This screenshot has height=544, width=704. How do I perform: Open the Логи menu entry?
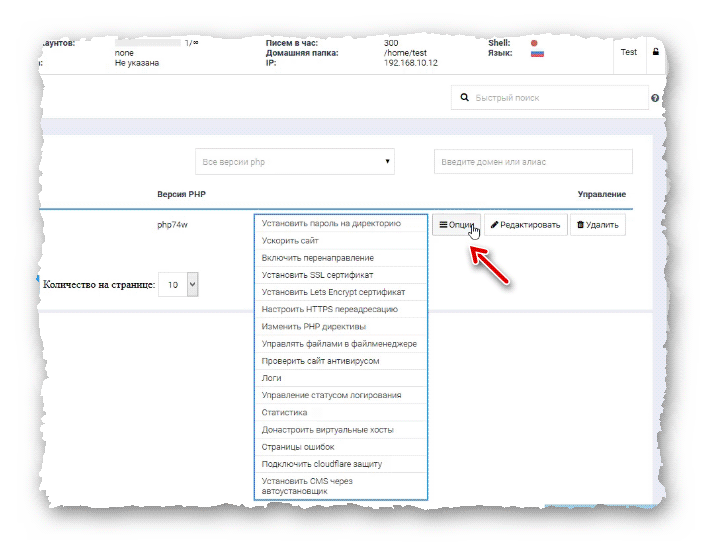coord(340,378)
